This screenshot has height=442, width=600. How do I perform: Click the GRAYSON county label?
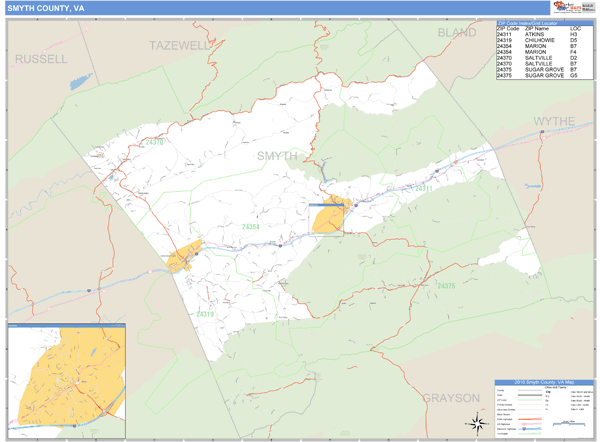pos(451,398)
